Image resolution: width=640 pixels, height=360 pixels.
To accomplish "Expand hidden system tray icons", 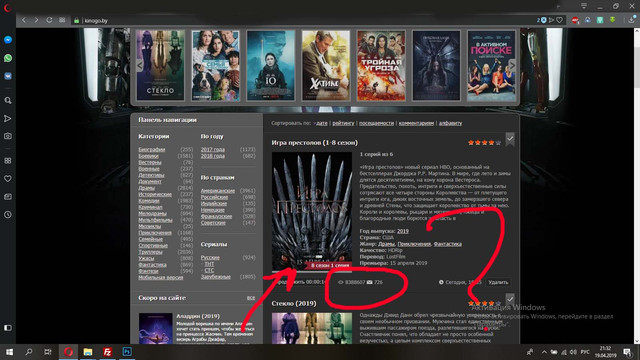I will pyautogui.click(x=544, y=352).
